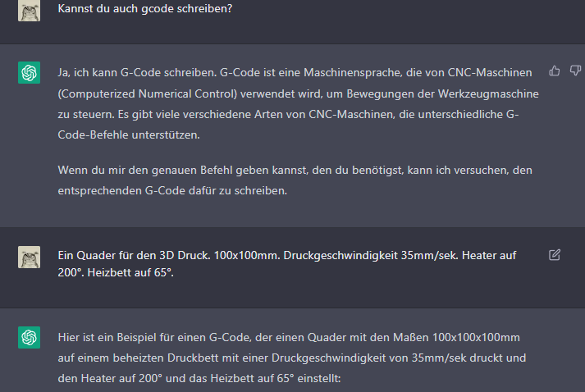This screenshot has width=585, height=392.
Task: Click the line 'entsprechenden G-Code dafür zu schreiben.'
Action: pos(172,190)
